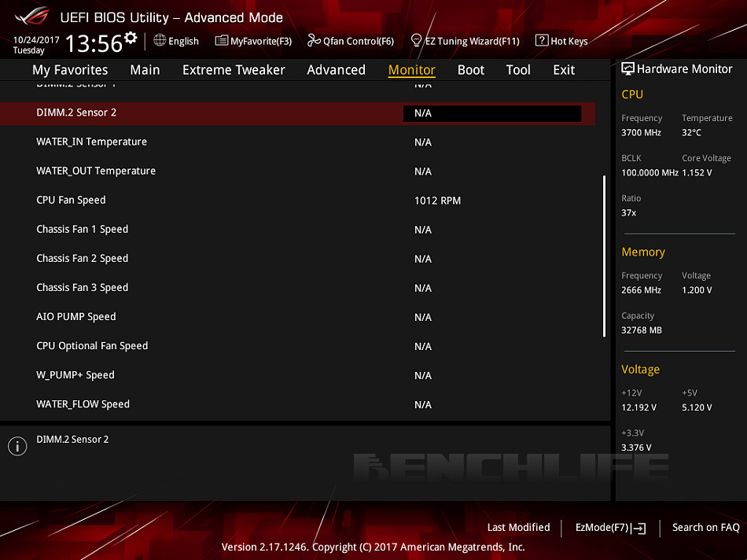Viewport: 747px width, 560px height.
Task: Click the Qfan Control fan icon
Action: coord(314,41)
